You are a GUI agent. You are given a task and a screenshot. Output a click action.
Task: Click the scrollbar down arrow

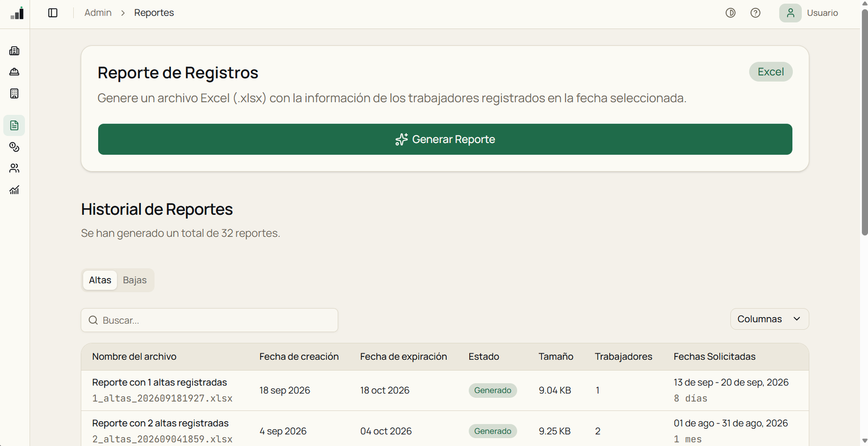[x=864, y=441]
